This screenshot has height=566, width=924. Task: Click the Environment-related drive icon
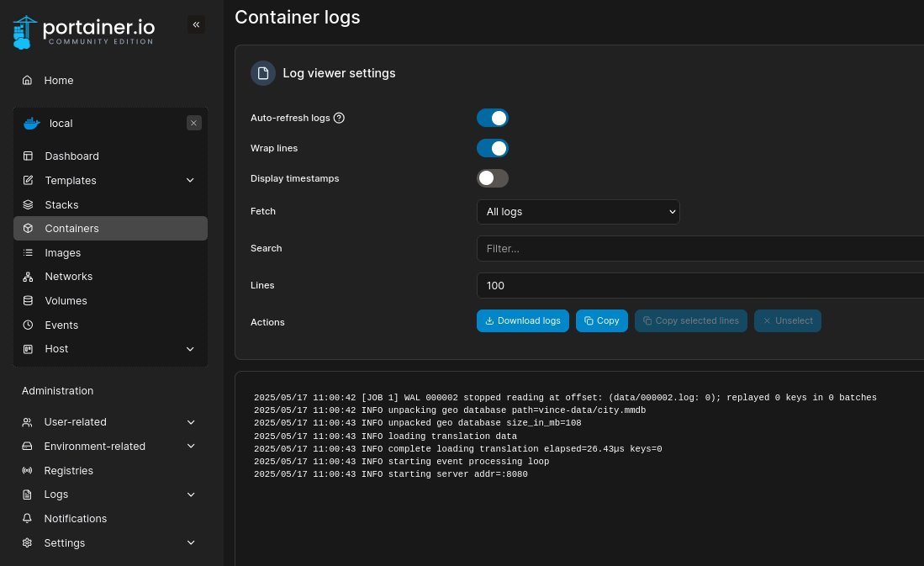coord(27,447)
